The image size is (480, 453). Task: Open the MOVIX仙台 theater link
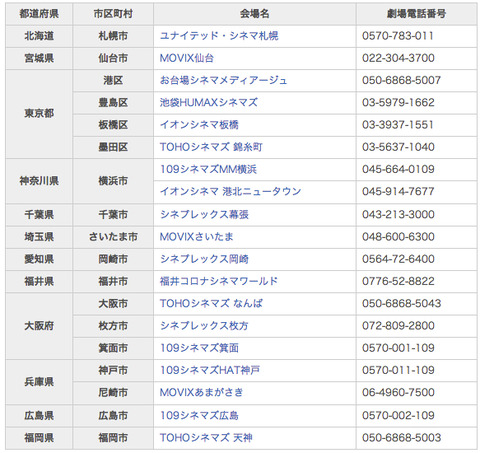pos(186,58)
